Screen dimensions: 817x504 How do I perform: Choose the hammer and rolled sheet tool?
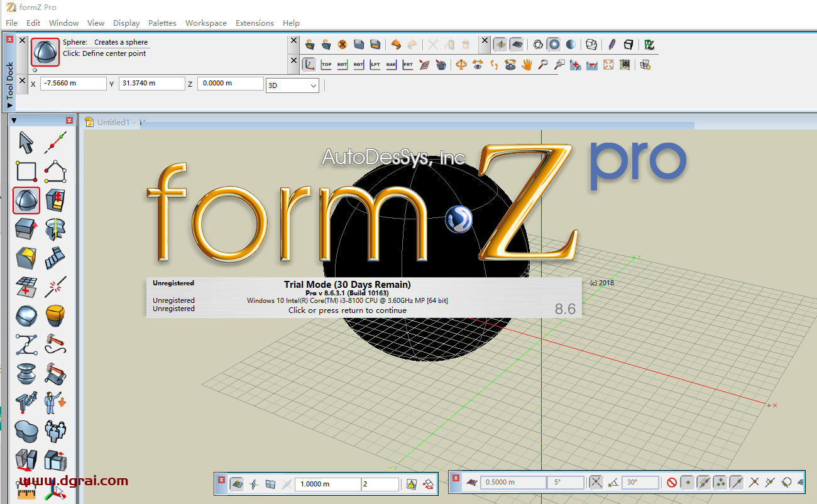coord(56,373)
